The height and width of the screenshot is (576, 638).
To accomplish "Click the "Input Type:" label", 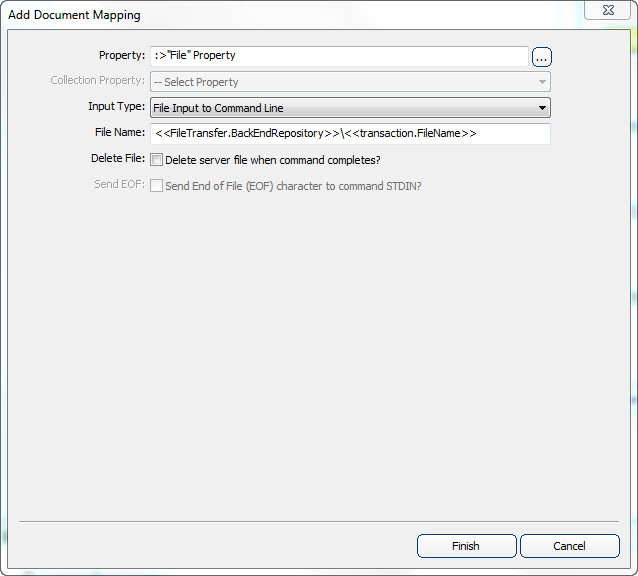I will pos(116,107).
